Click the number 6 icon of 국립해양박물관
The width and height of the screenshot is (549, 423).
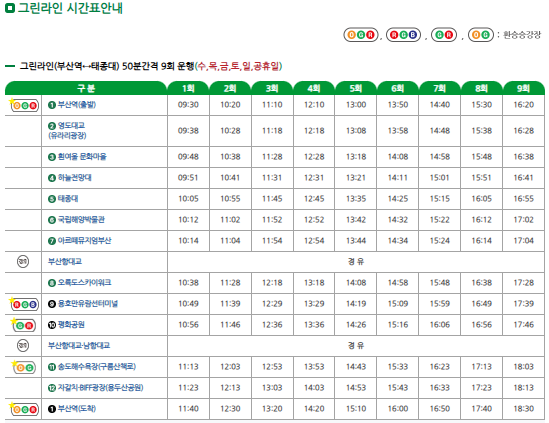tap(52, 220)
